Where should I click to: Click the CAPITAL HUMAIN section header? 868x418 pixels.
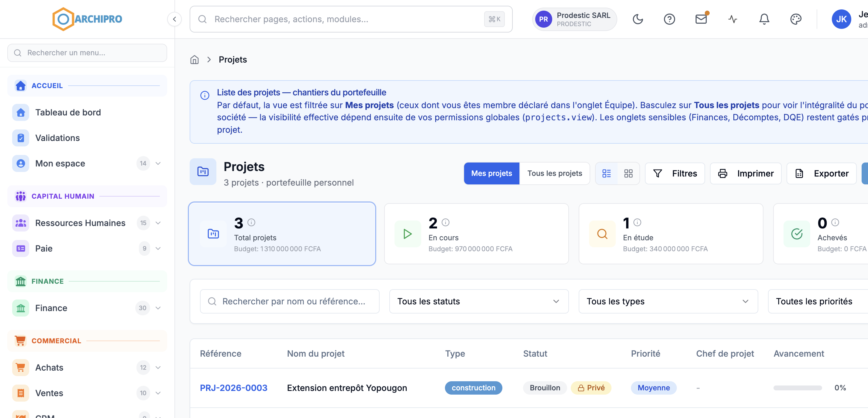(87, 196)
